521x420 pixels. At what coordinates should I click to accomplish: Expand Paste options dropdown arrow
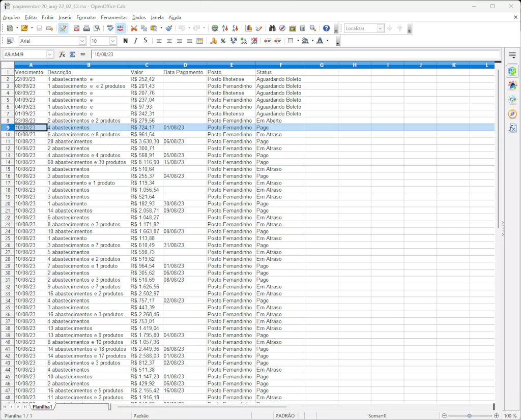coord(161,28)
